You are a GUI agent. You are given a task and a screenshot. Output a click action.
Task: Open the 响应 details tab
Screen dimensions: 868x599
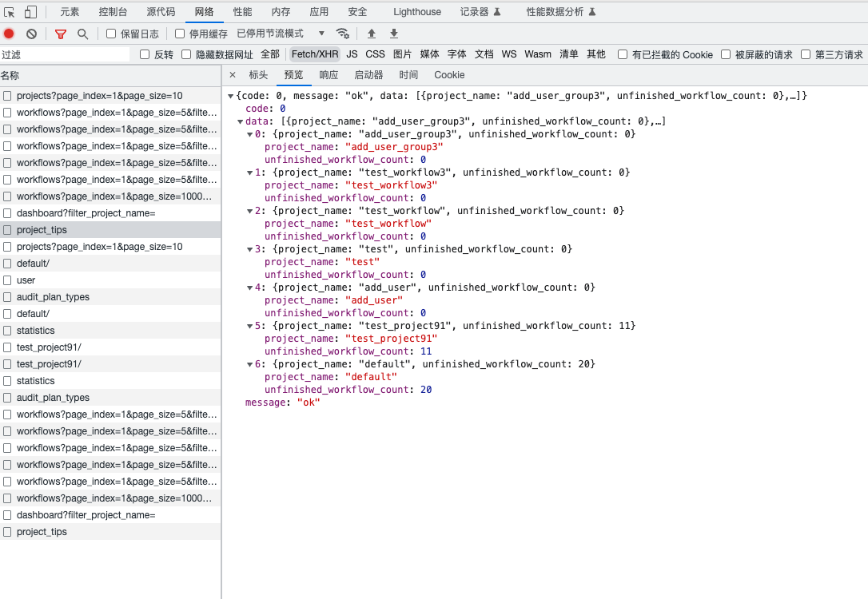click(x=328, y=74)
